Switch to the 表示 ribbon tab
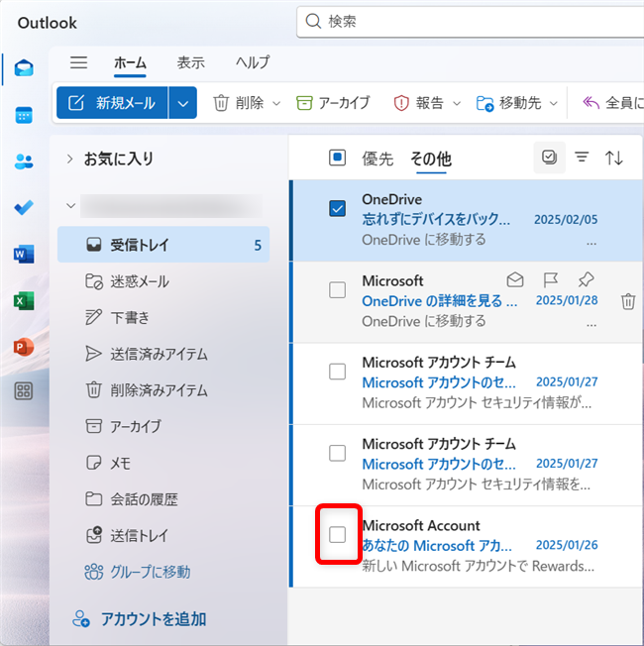This screenshot has width=644, height=646. click(190, 62)
